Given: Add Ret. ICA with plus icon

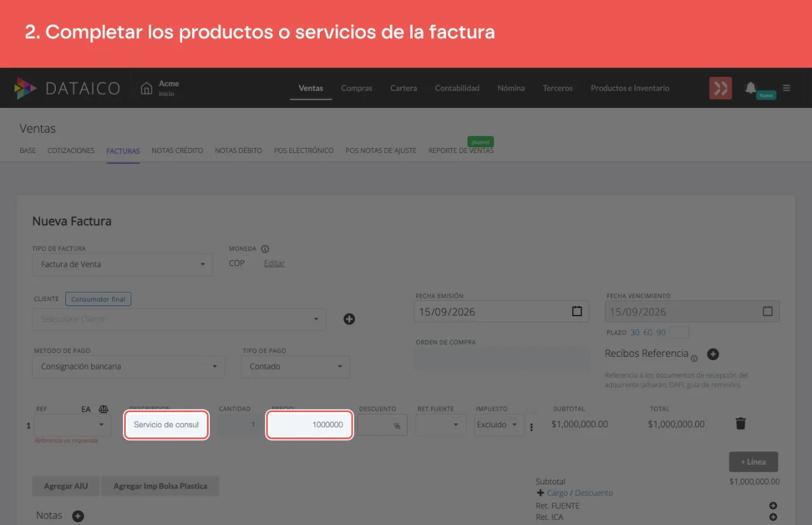Looking at the screenshot, I should (773, 517).
